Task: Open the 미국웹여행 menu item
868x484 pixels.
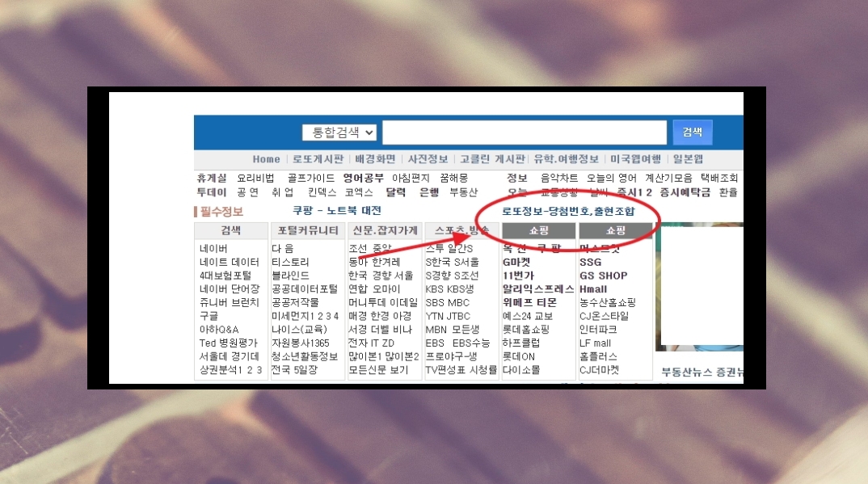Action: tap(635, 159)
